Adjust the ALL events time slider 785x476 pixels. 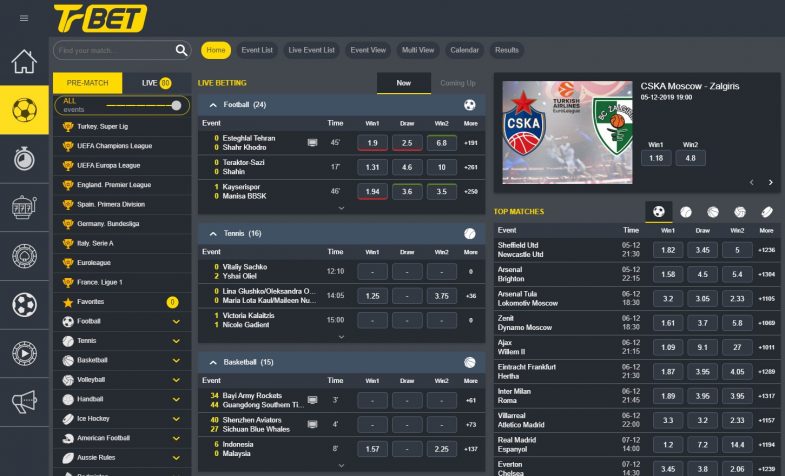176,105
